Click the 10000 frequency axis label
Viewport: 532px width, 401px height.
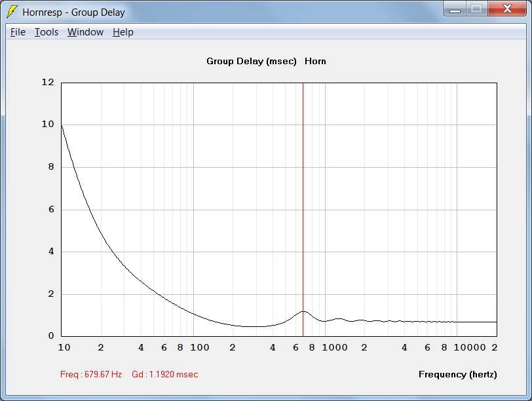[x=470, y=347]
